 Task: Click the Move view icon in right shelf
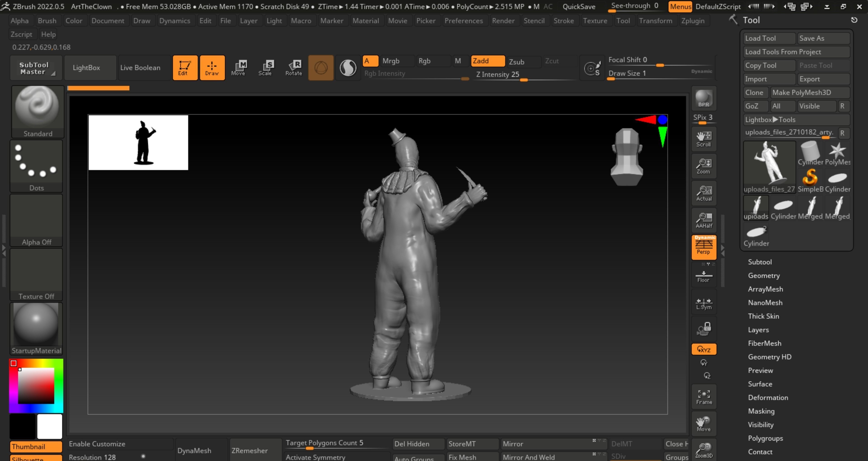(704, 423)
